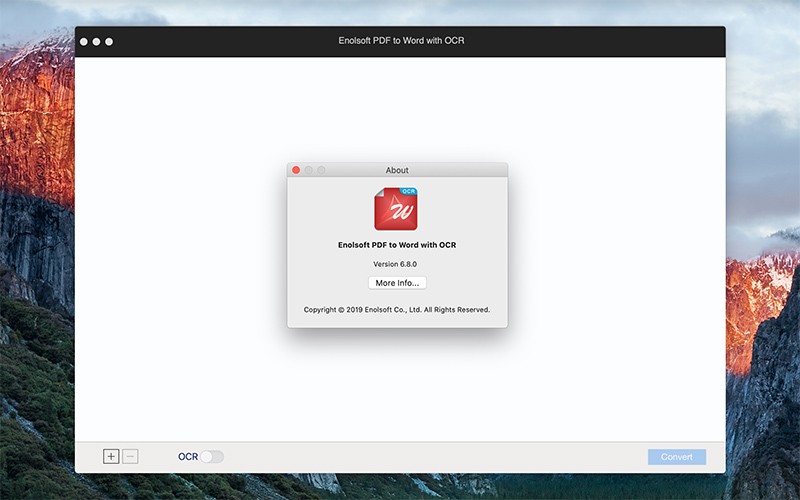Close the main Enolsoft window
Screen dimensions: 800x500
84,42
